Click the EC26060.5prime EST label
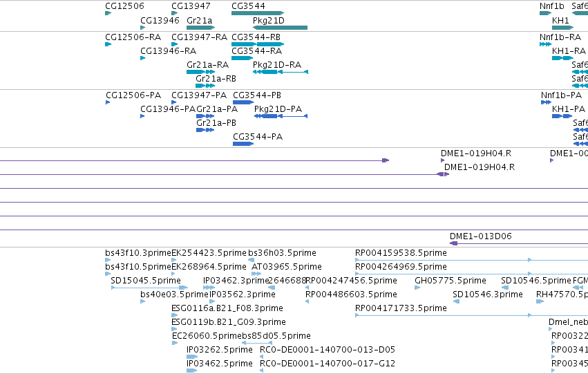 tap(207, 336)
